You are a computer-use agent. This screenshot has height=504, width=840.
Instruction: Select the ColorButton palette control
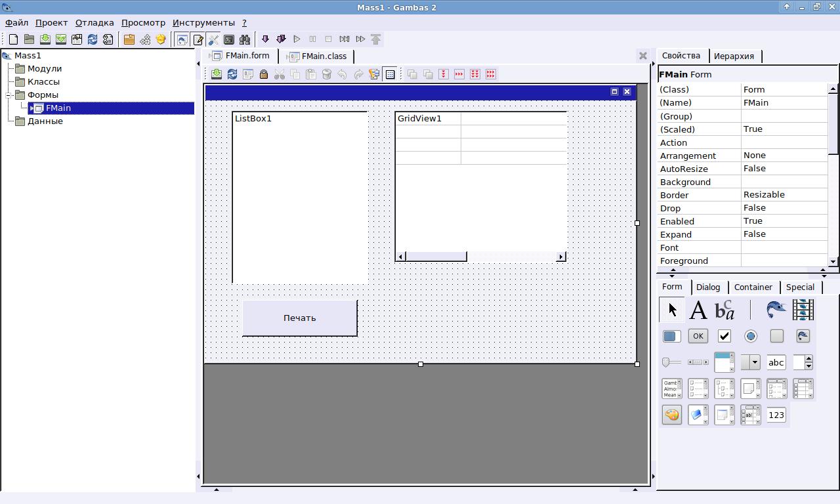pyautogui.click(x=672, y=415)
